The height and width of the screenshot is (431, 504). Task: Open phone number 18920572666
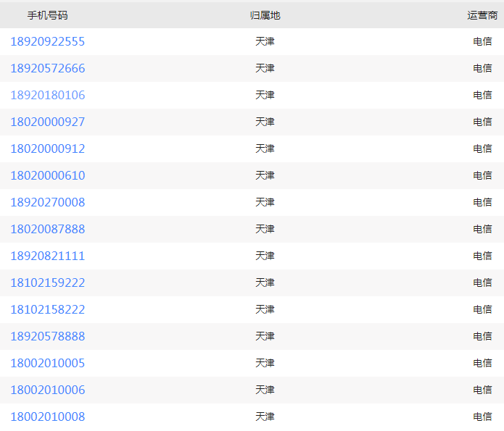[x=48, y=68]
